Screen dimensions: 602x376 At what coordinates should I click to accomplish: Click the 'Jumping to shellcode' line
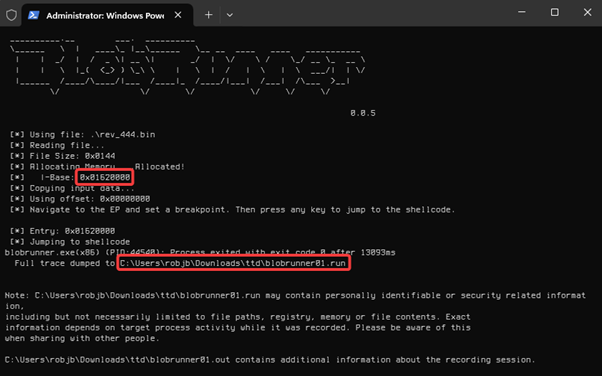click(70, 242)
